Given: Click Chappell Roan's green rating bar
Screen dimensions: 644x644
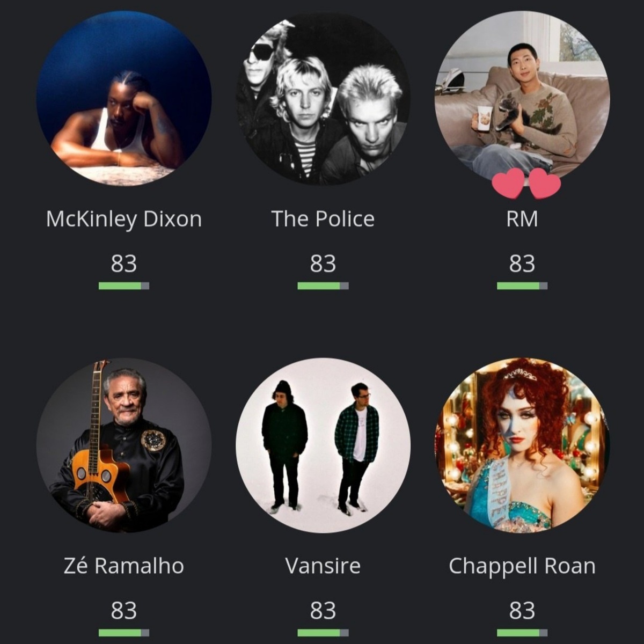Looking at the screenshot, I should (x=522, y=633).
